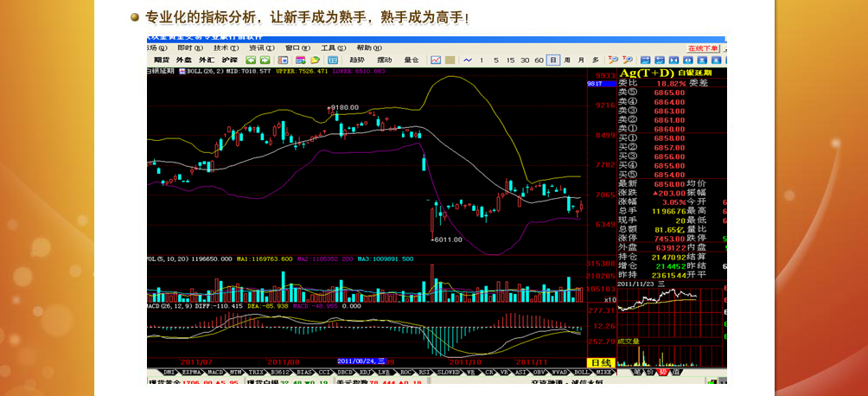Click the small BOLL indicator icon in chart header
This screenshot has width=868, height=396.
[x=182, y=71]
